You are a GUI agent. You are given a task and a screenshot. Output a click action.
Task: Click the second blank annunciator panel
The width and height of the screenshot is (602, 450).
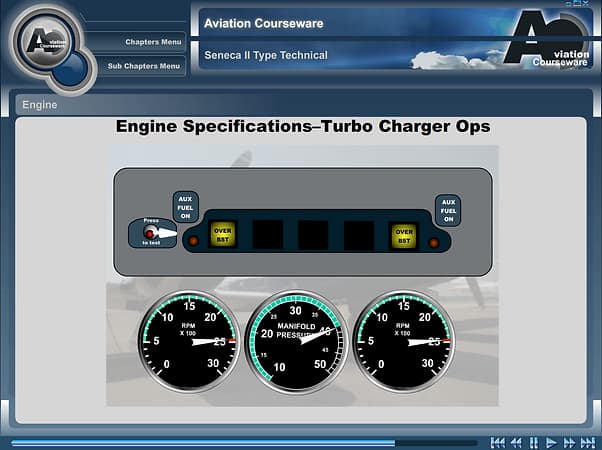268,235
